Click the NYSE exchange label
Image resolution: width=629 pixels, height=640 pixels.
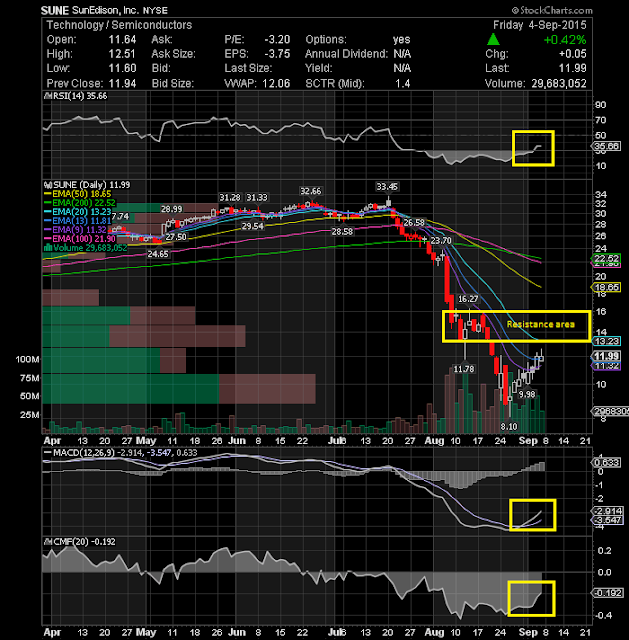click(x=155, y=11)
